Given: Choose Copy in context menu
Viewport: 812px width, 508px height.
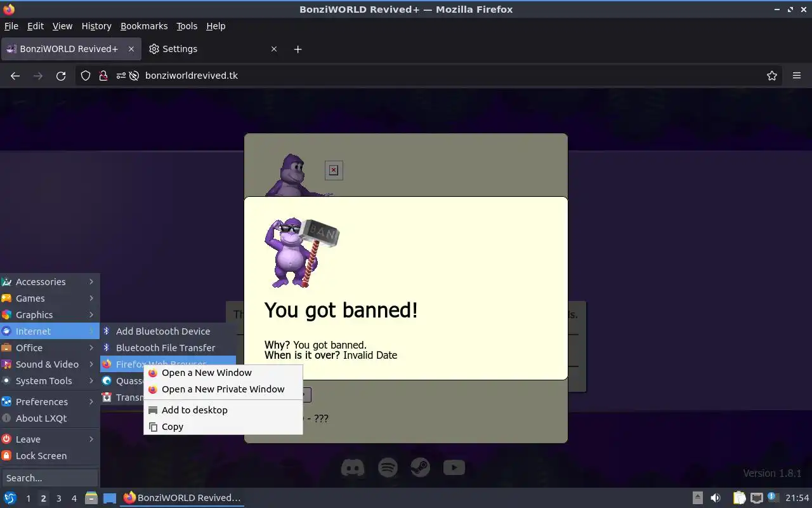Looking at the screenshot, I should [223, 427].
